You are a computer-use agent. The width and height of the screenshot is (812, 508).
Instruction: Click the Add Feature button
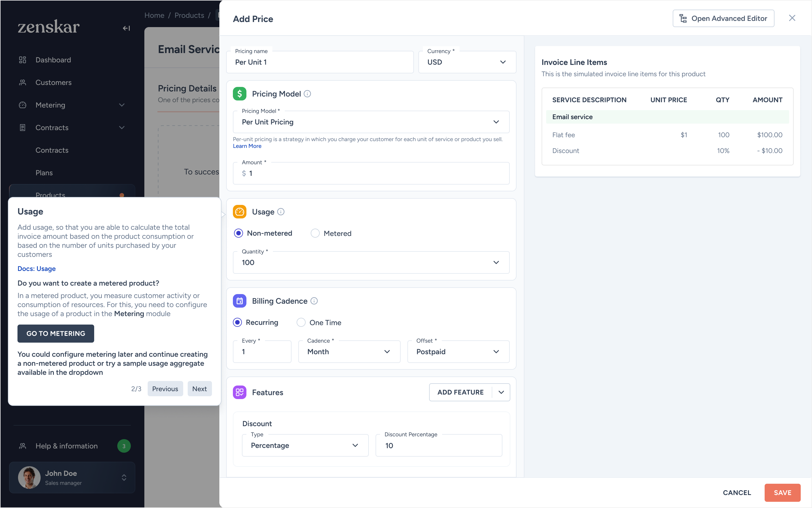click(x=460, y=392)
